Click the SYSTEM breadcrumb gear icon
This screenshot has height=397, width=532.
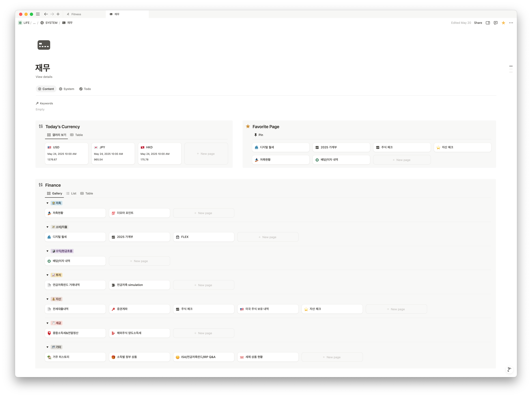click(42, 23)
